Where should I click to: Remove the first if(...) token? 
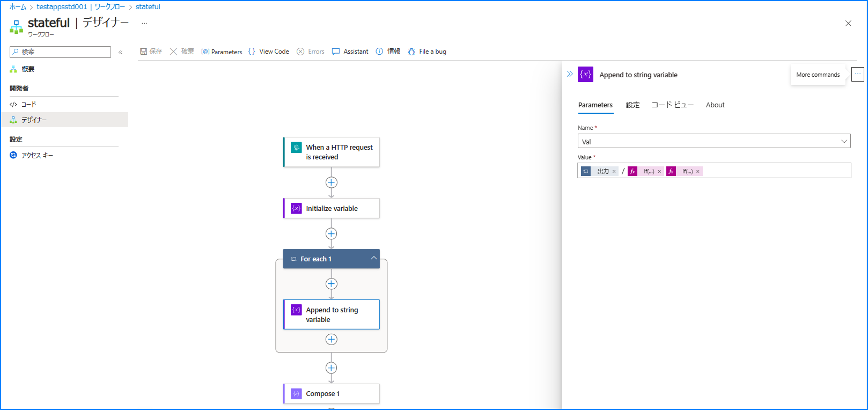(659, 171)
